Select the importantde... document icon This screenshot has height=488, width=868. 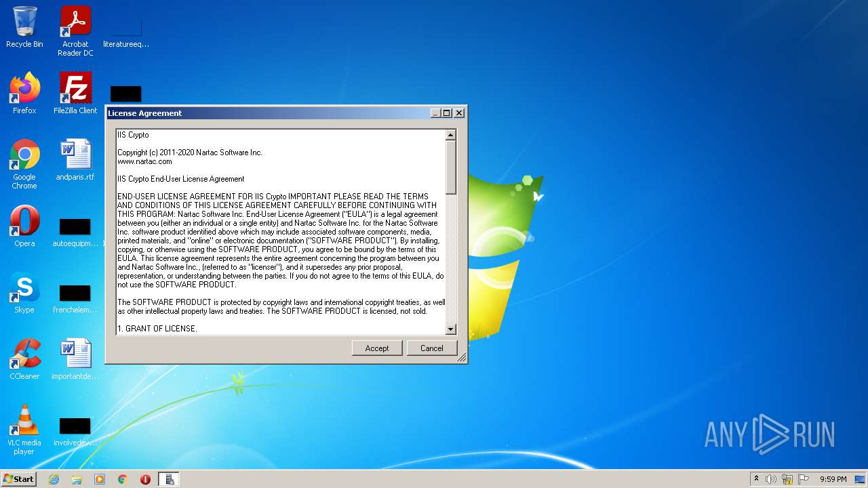tap(75, 359)
